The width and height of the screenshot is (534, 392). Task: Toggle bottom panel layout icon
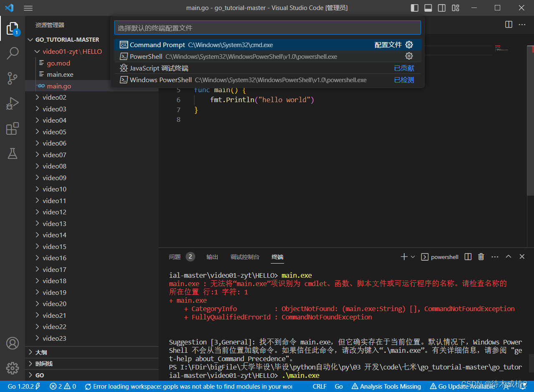[x=428, y=8]
